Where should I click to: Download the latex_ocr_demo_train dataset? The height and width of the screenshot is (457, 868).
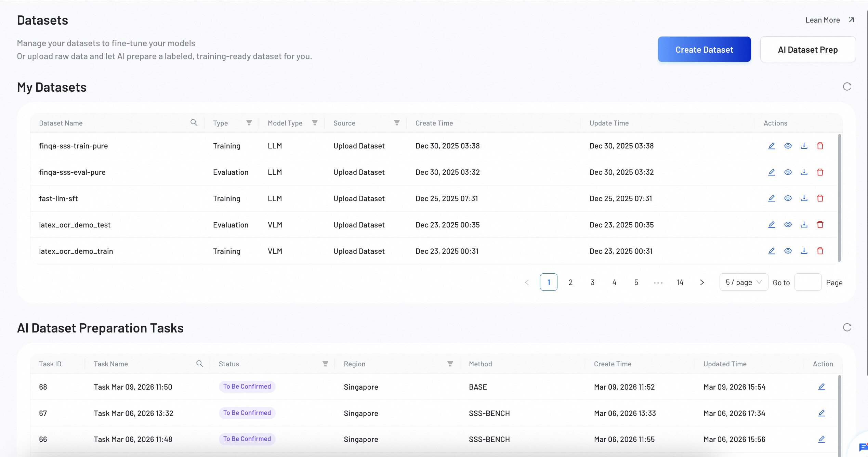(804, 251)
